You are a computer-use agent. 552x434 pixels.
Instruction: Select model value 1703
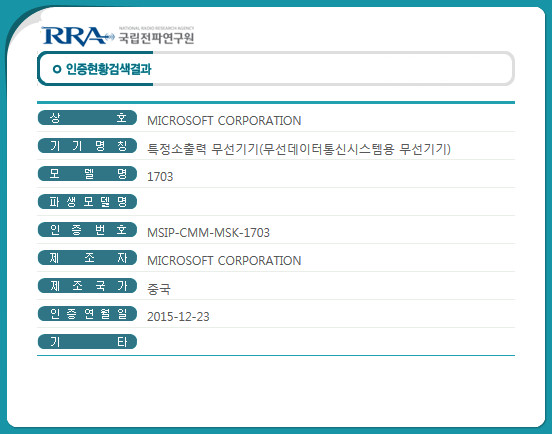pos(160,177)
